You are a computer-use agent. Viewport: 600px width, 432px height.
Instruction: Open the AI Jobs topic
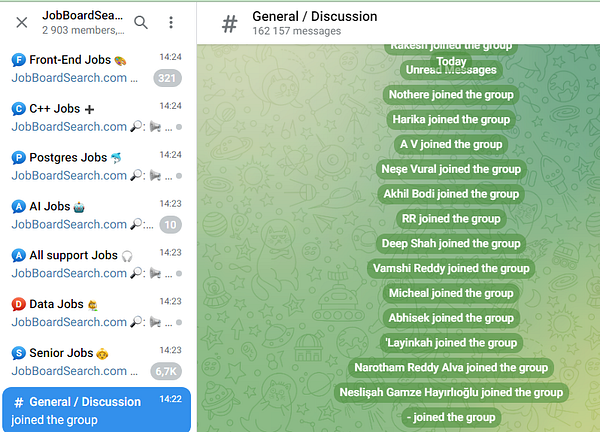(96, 216)
